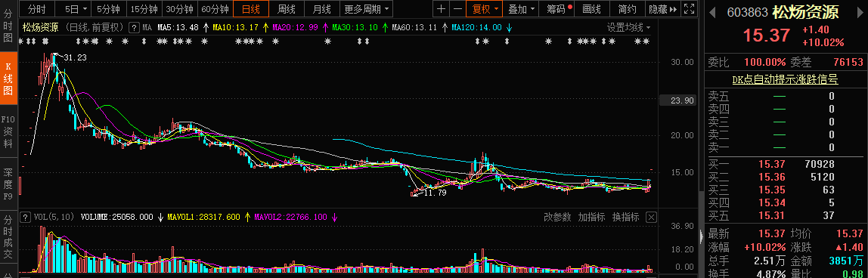Select the 60分钟 period tab
Screen dimensions: 868x278
[x=215, y=9]
